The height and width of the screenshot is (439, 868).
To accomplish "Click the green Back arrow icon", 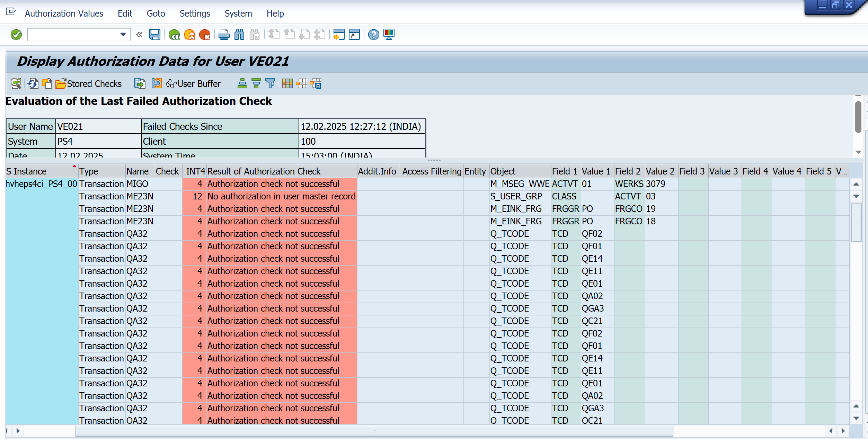I will (x=174, y=35).
